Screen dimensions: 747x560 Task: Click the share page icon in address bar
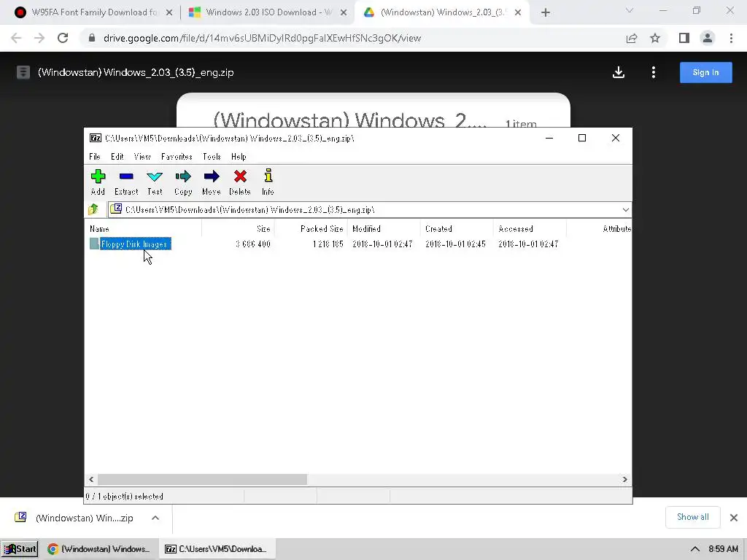coord(632,38)
